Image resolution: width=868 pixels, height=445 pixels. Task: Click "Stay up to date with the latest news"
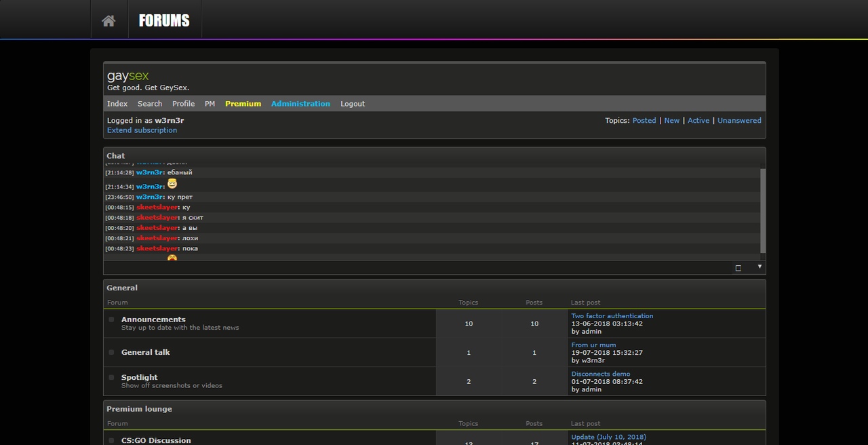pos(180,328)
